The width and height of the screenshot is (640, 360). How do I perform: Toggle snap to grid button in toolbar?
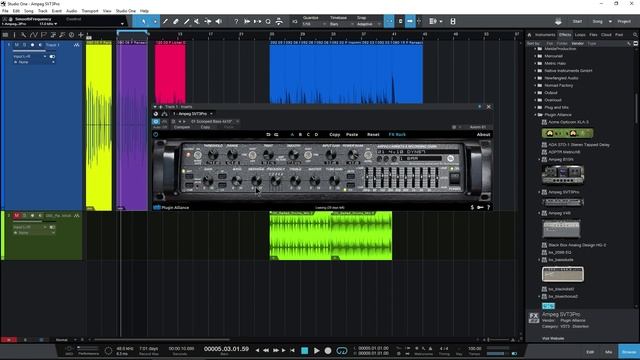[x=389, y=21]
